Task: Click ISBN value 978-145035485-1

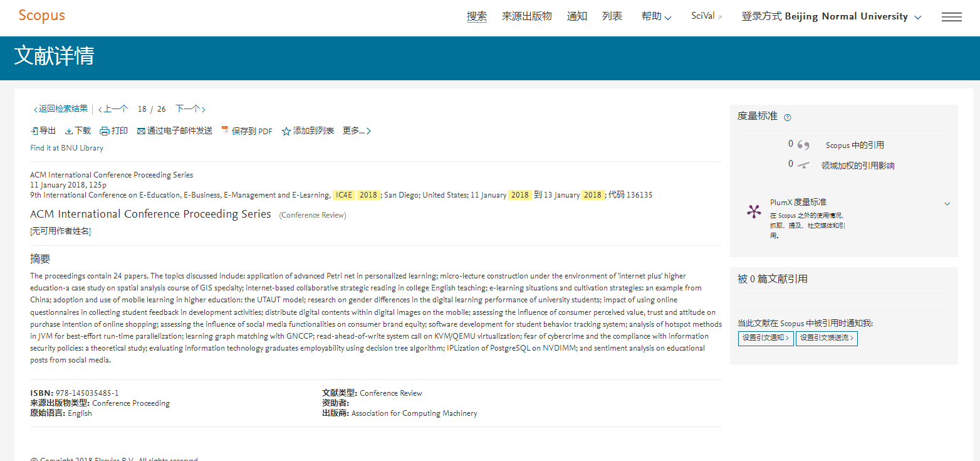Action: (86, 393)
